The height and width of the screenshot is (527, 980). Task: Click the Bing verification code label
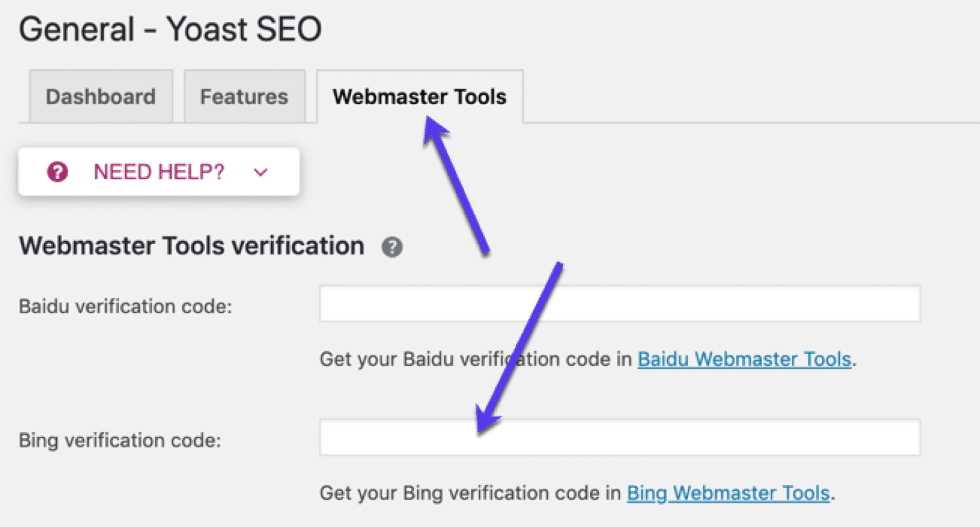pyautogui.click(x=122, y=440)
